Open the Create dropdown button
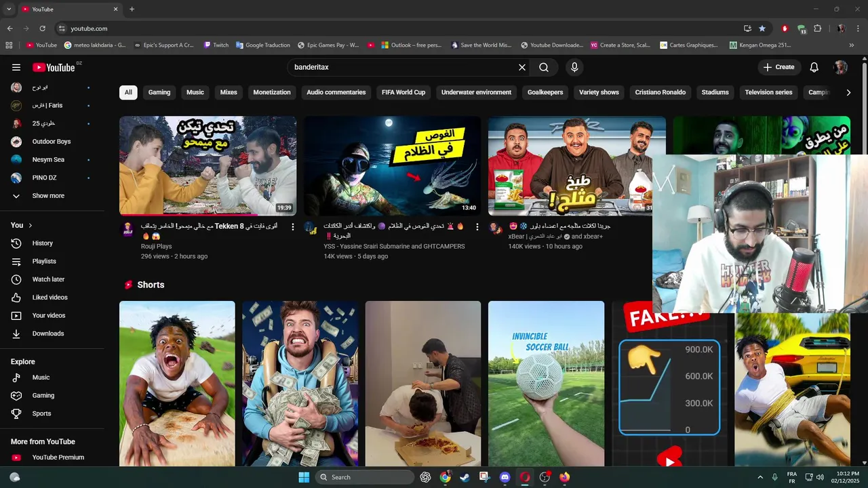The image size is (868, 488). click(x=779, y=67)
